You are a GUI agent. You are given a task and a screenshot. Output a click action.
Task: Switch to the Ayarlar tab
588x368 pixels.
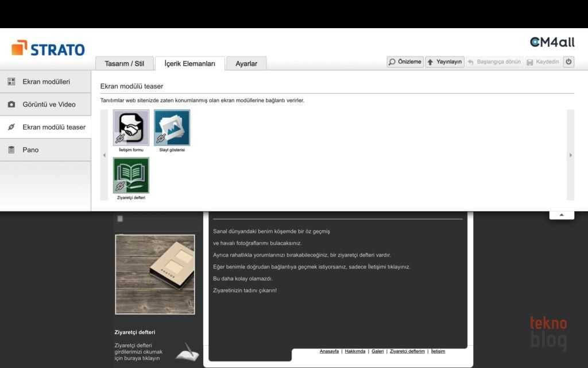(246, 64)
